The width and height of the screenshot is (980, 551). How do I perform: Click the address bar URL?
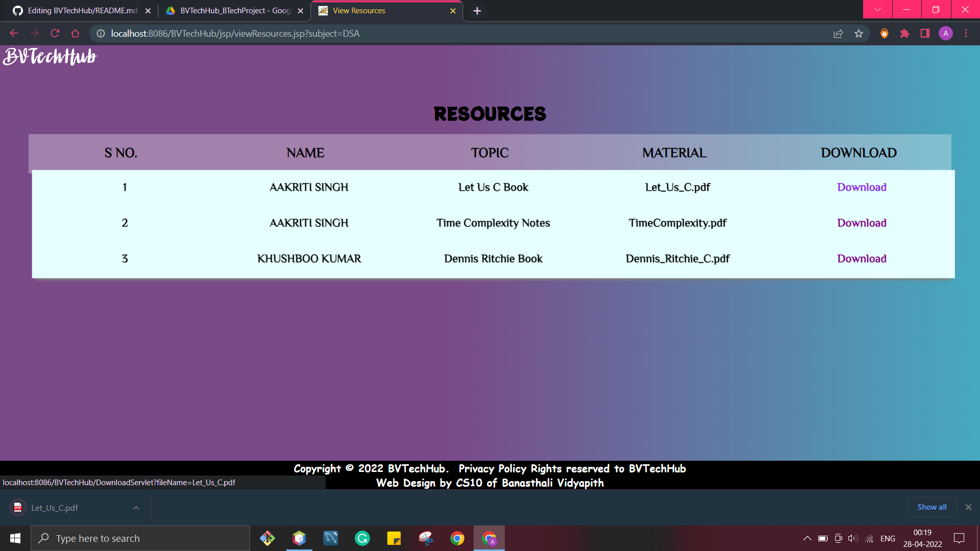tap(235, 34)
